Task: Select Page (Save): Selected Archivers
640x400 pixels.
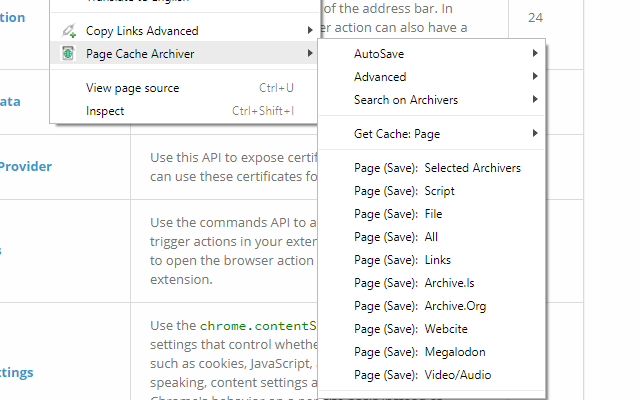Action: click(x=431, y=168)
